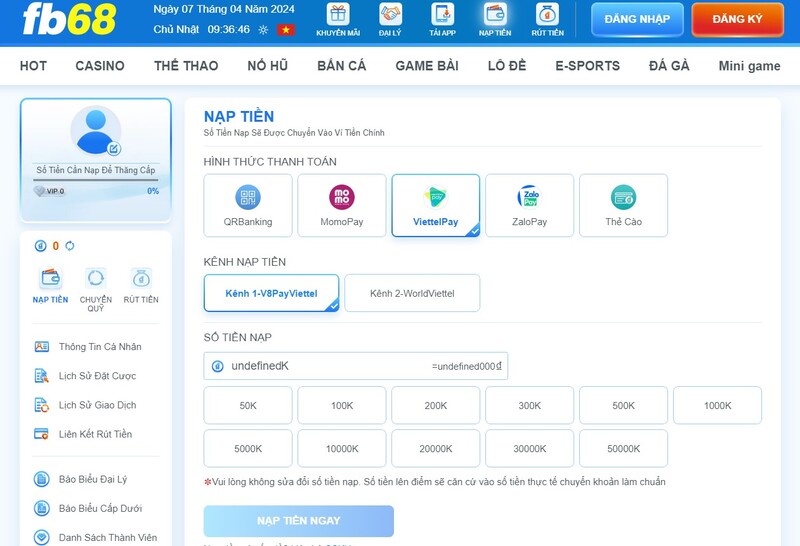The image size is (800, 546).
Task: Pick the 100K preset amount
Action: point(342,406)
